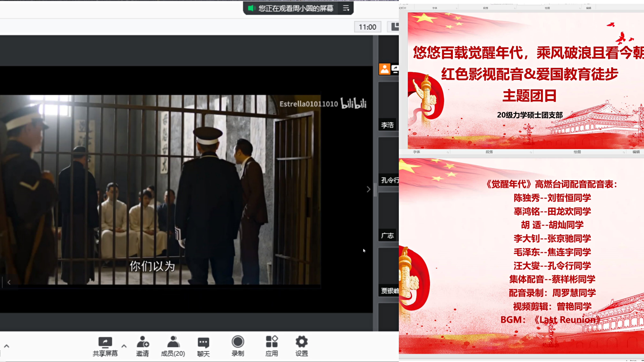Click the line 陈独秀--刘哲恒同学
This screenshot has width=644, height=362.
[552, 198]
